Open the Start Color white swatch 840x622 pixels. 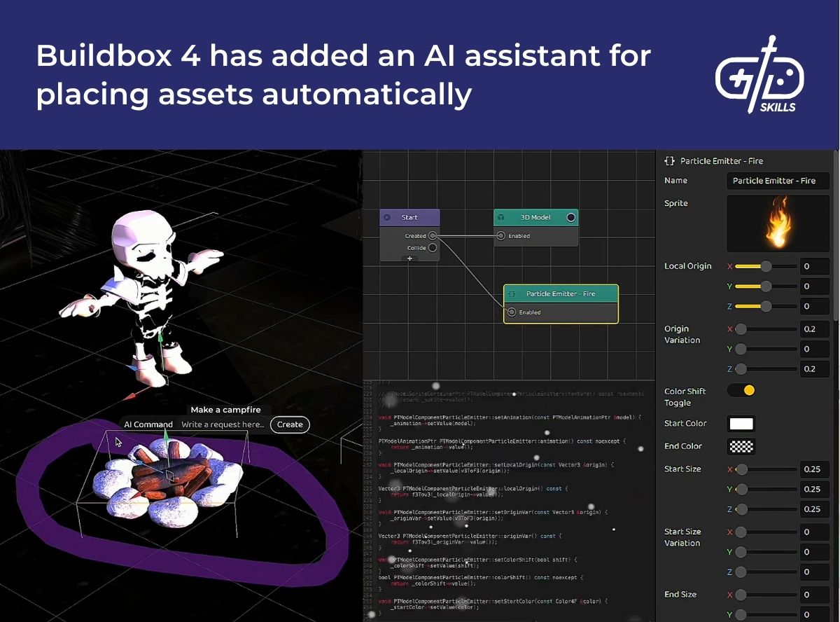[x=741, y=423]
